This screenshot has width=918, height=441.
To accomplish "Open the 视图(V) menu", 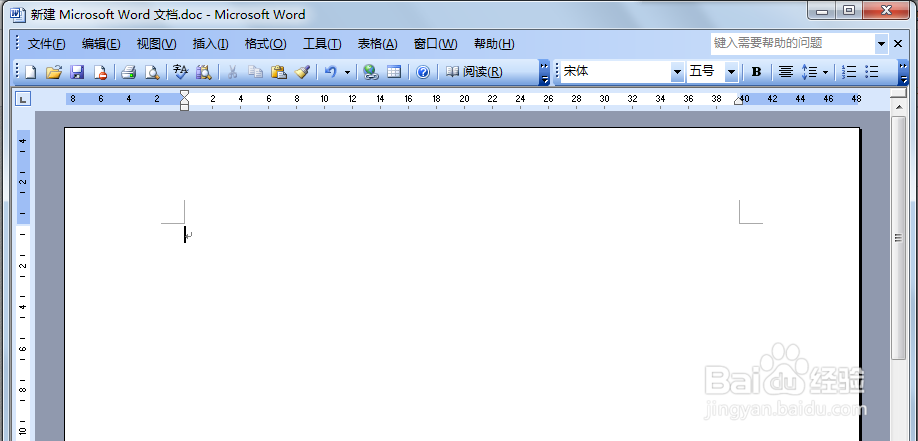I will pos(156,44).
